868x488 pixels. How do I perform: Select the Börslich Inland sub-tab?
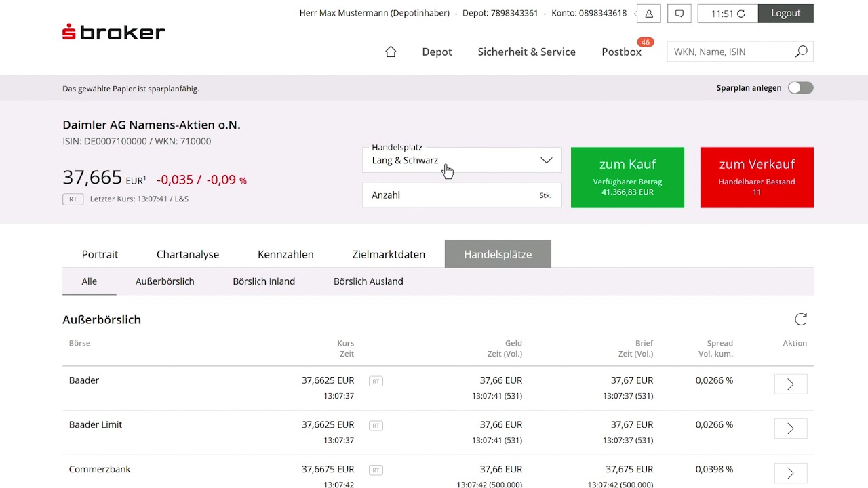[x=264, y=281]
